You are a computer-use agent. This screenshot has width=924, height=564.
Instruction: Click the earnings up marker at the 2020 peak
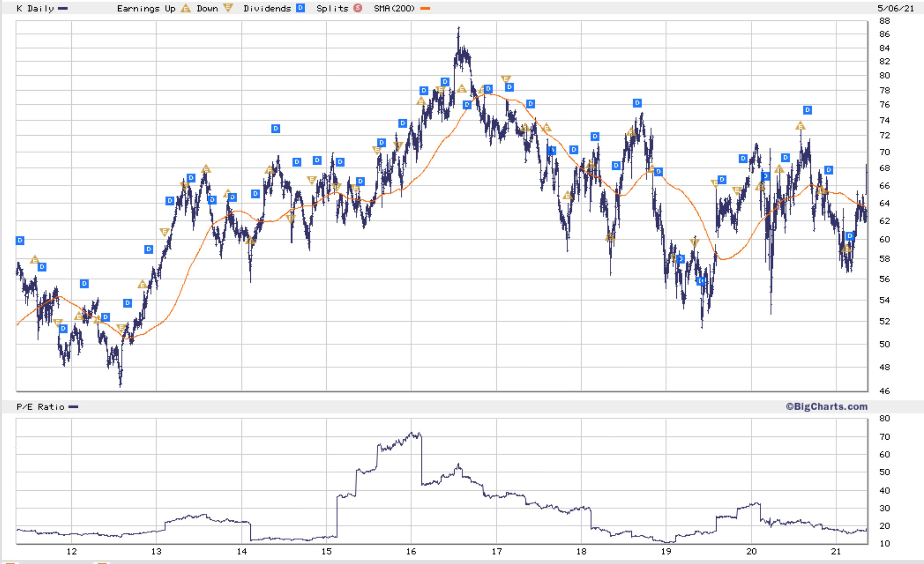[x=800, y=126]
